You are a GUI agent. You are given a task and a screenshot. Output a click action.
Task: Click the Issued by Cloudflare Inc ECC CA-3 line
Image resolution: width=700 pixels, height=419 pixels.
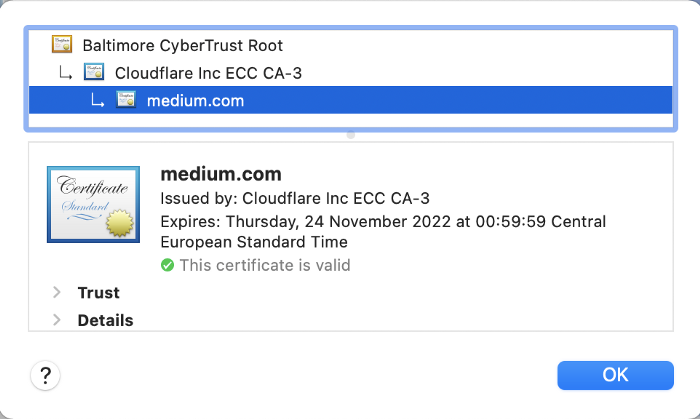click(x=295, y=198)
